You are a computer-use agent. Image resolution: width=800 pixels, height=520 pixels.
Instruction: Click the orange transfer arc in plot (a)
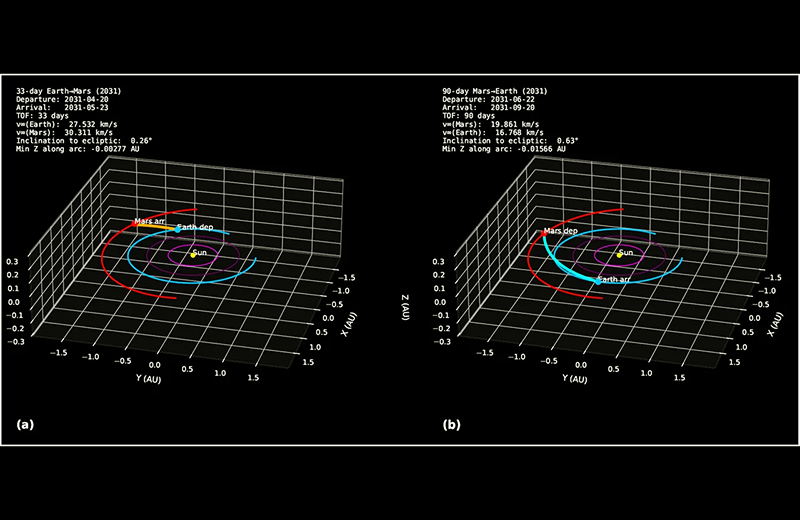tap(156, 226)
